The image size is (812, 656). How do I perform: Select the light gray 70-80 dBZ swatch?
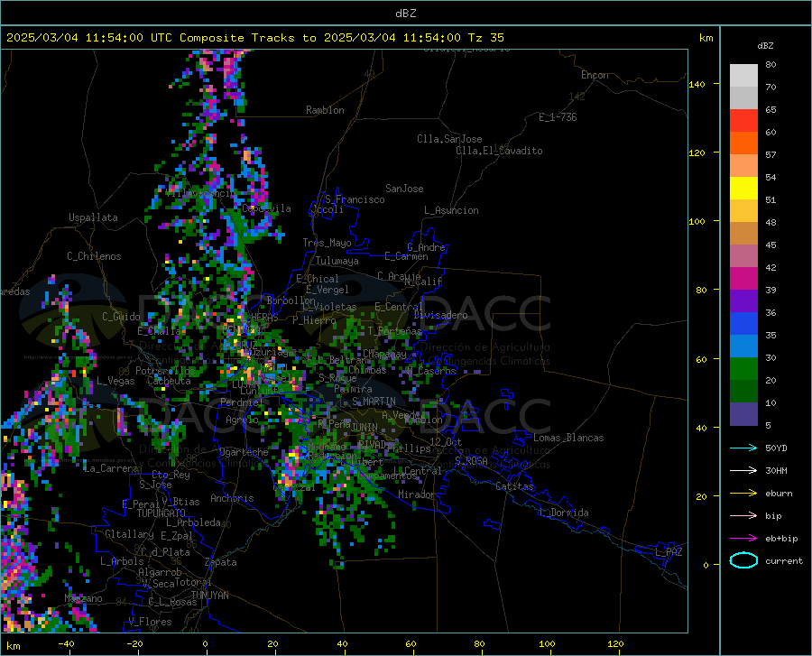[743, 76]
